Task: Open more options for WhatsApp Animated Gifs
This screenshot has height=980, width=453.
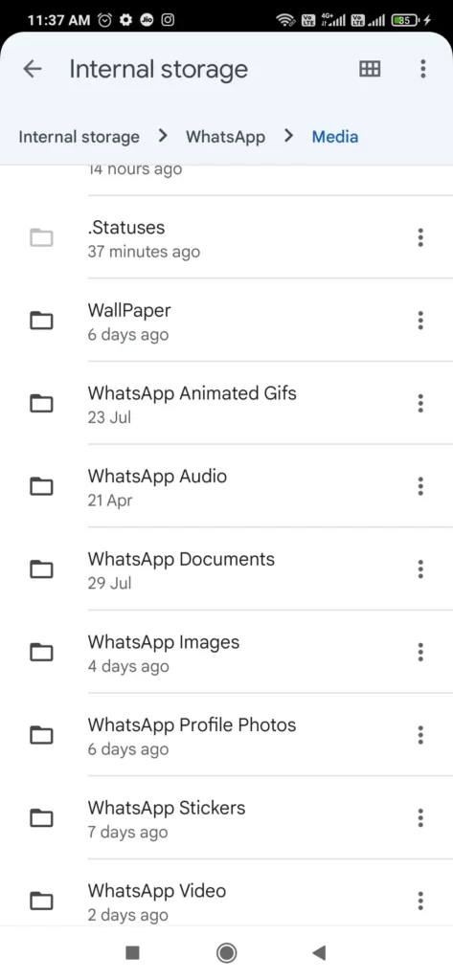Action: tap(420, 403)
